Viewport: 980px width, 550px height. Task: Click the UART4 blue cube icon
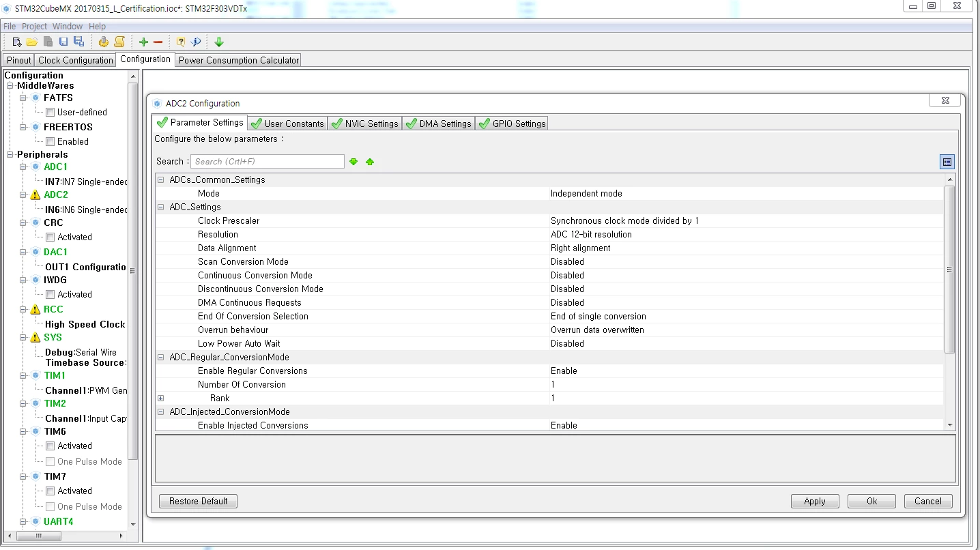(x=36, y=522)
